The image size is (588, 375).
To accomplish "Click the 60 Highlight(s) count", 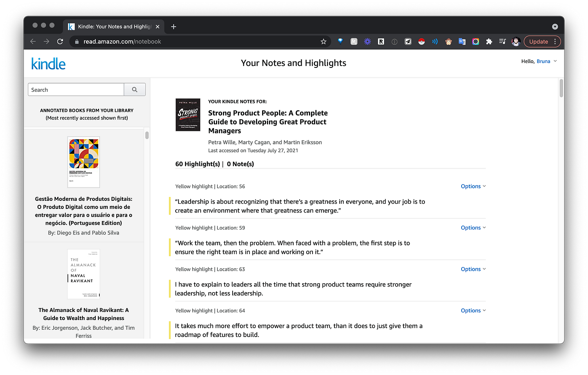I will [x=197, y=164].
